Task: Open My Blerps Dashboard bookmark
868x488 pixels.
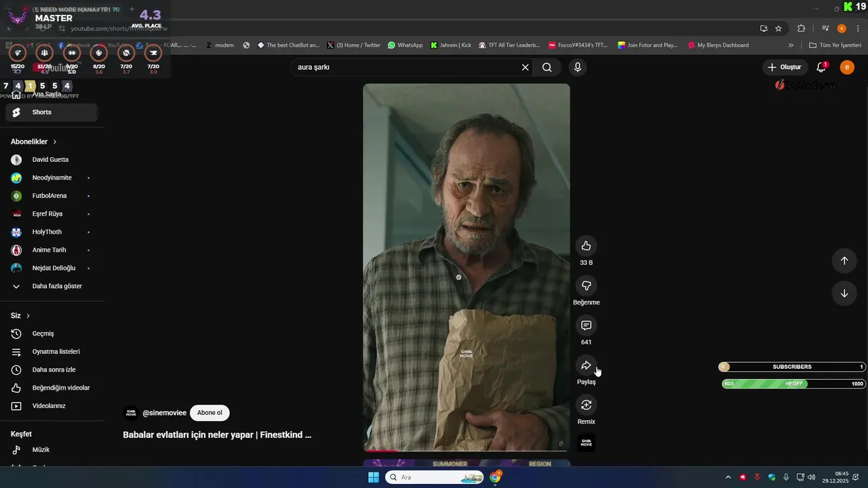Action: [x=718, y=45]
